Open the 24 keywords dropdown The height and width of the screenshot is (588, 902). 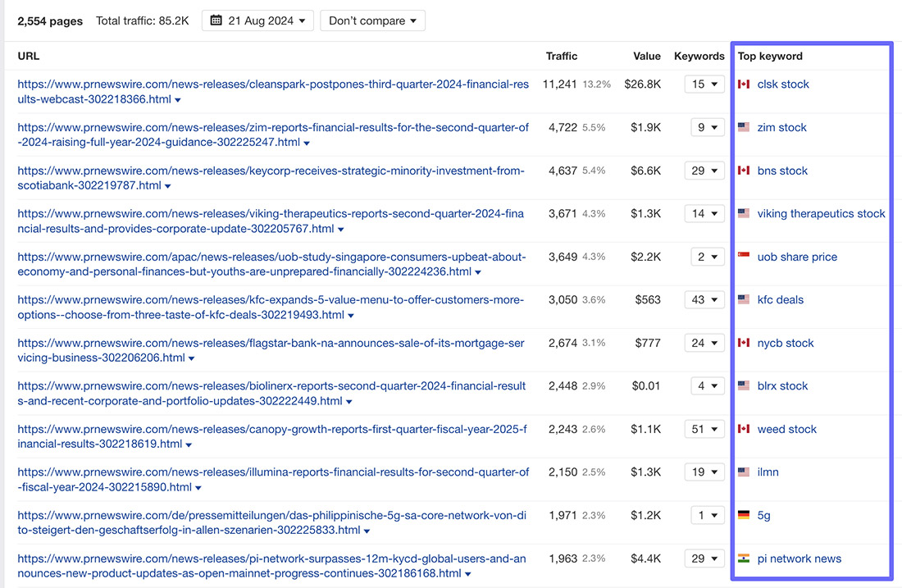click(704, 343)
